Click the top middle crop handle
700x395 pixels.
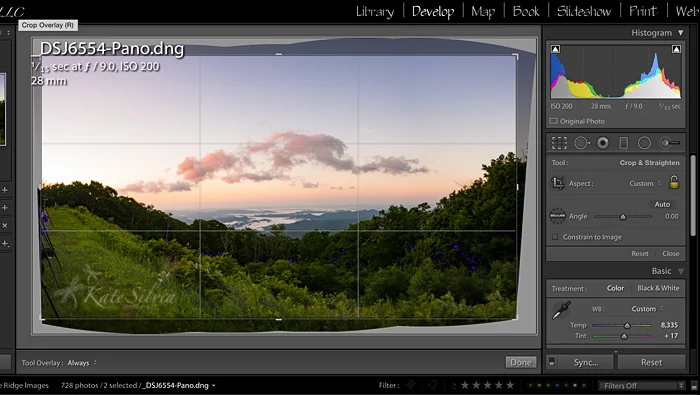coord(279,54)
